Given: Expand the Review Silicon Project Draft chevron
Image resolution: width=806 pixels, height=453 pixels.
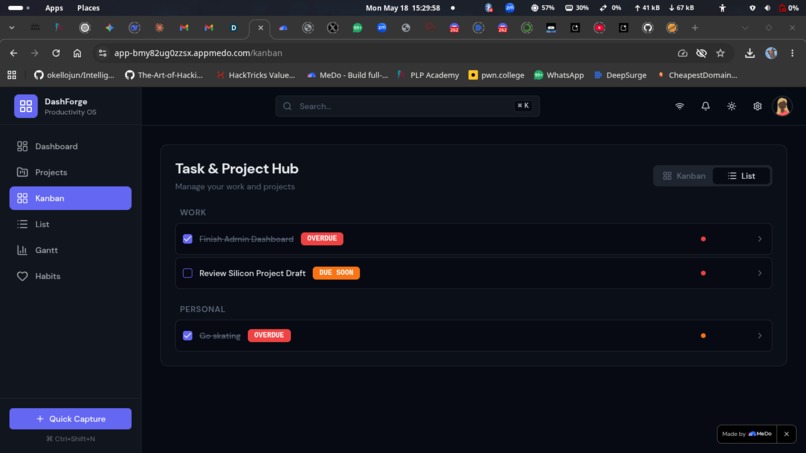Looking at the screenshot, I should (759, 273).
